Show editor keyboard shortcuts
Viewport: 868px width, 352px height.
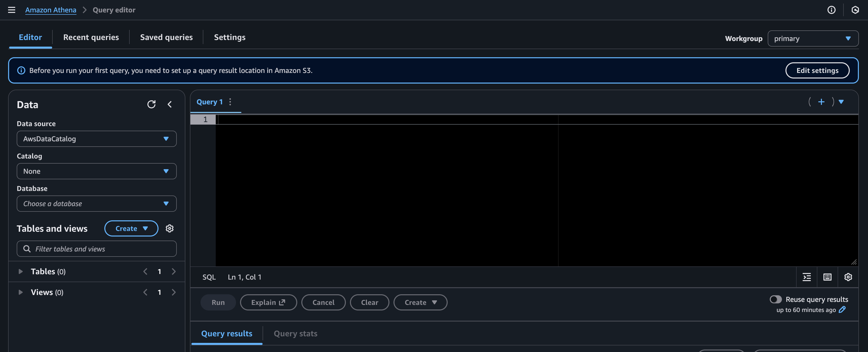coord(827,277)
